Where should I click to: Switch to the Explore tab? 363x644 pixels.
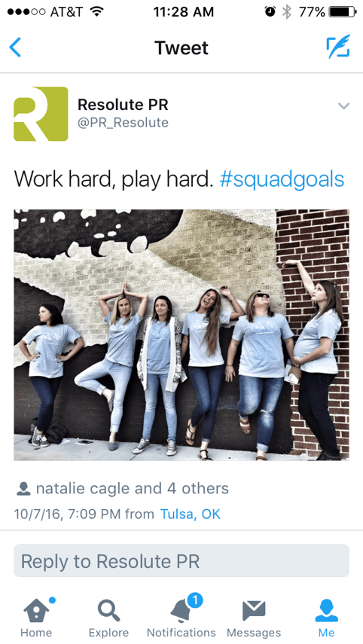click(108, 618)
